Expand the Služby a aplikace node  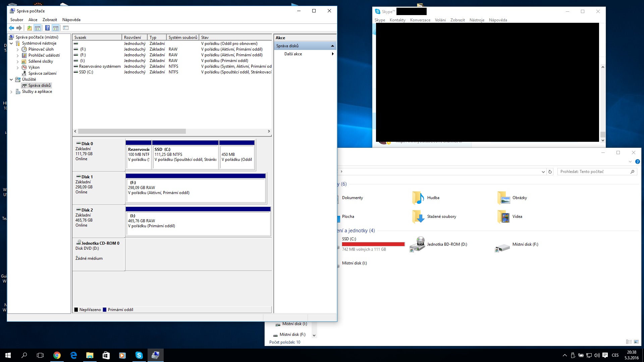coord(11,92)
